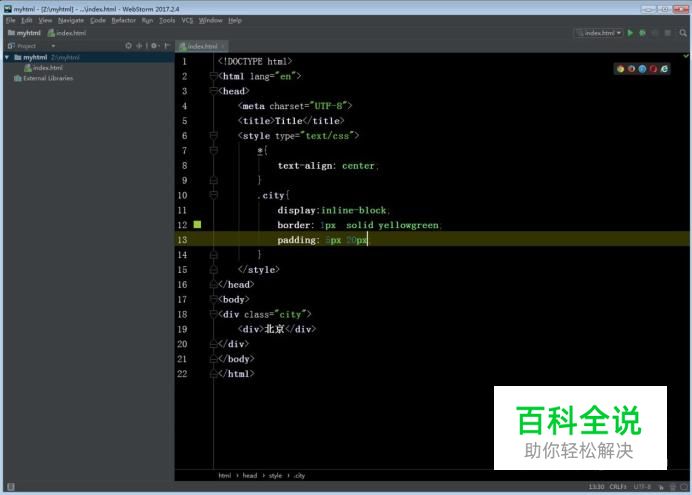This screenshot has width=692, height=495.
Task: Fold the head tag at line 3
Action: (214, 91)
